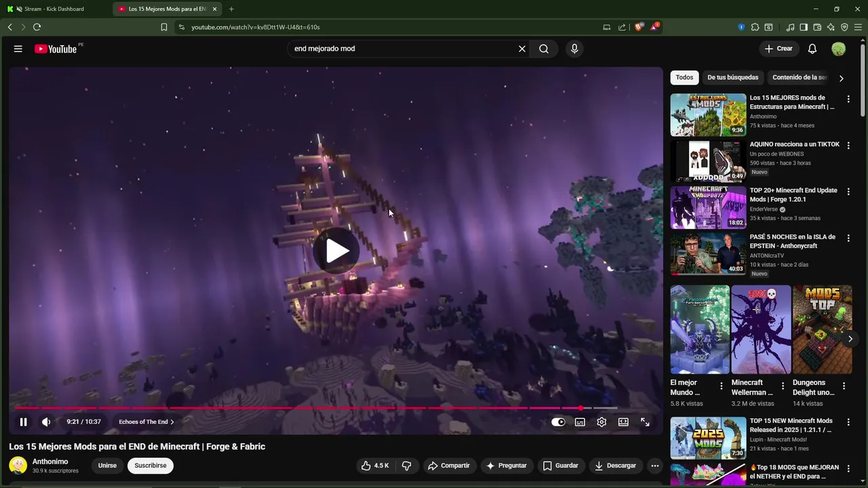
Task: Open the 'Echoes of The End' chapter list
Action: pyautogui.click(x=146, y=422)
